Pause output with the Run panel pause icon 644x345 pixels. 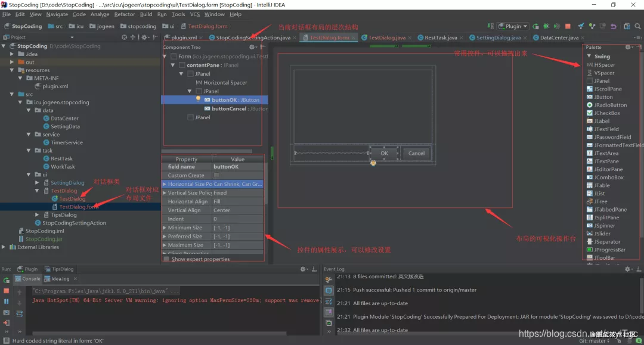(6, 302)
